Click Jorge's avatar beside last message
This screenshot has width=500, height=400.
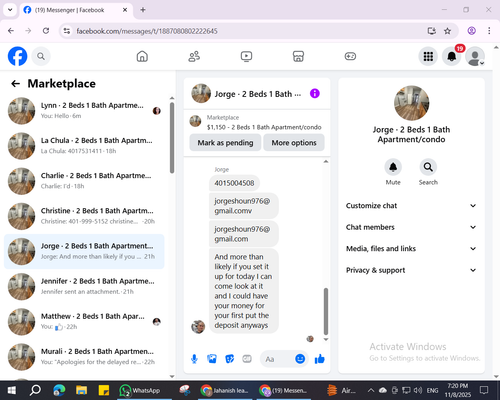point(198,327)
